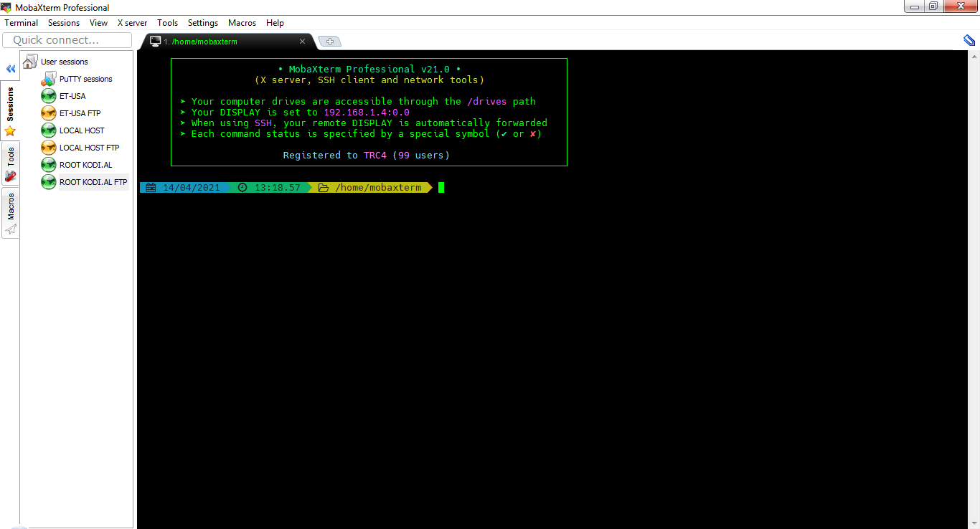The width and height of the screenshot is (980, 529).
Task: Click the clock icon in prompt
Action: pos(242,188)
